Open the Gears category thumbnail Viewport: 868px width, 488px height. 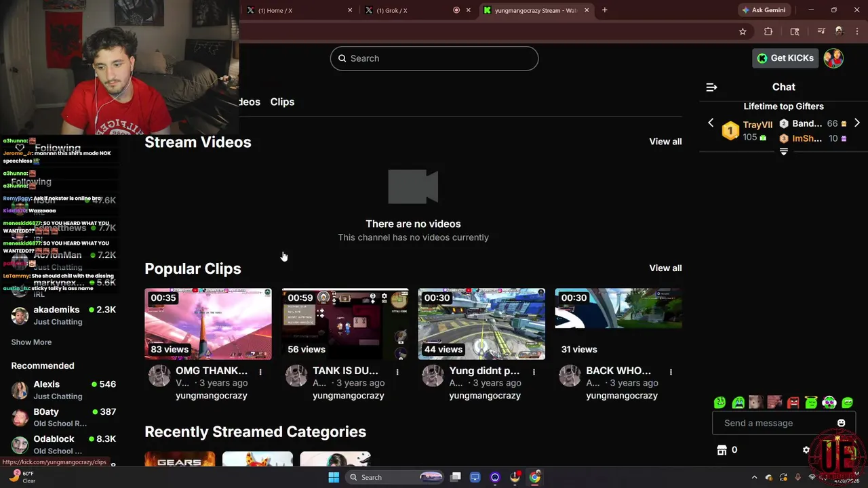180,459
